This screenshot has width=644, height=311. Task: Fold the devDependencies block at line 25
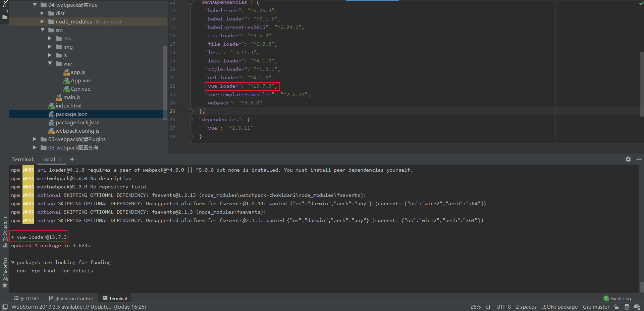(191, 111)
